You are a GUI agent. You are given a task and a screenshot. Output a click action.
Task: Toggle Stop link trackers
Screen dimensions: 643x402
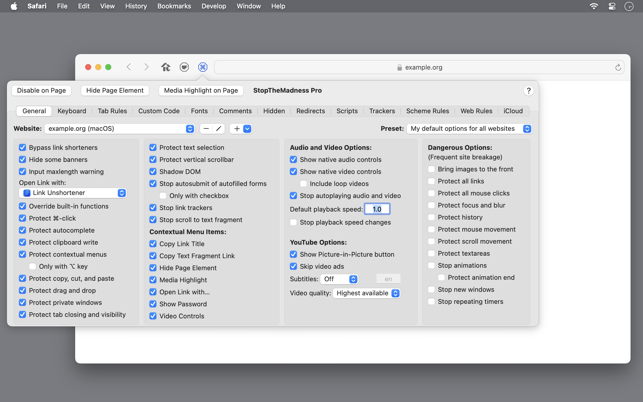click(x=153, y=208)
